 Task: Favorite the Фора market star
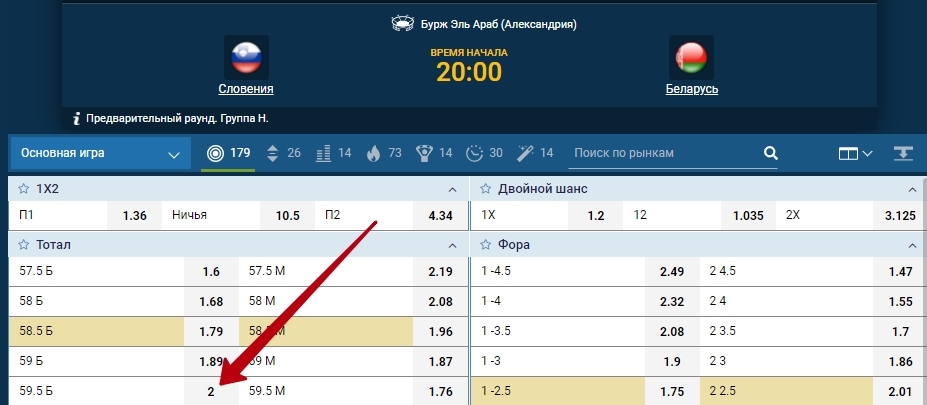[x=485, y=245]
